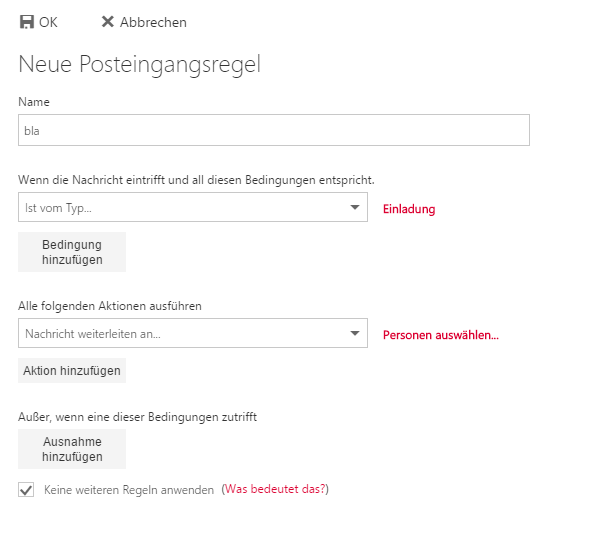Expand action list via its arrow

[355, 334]
